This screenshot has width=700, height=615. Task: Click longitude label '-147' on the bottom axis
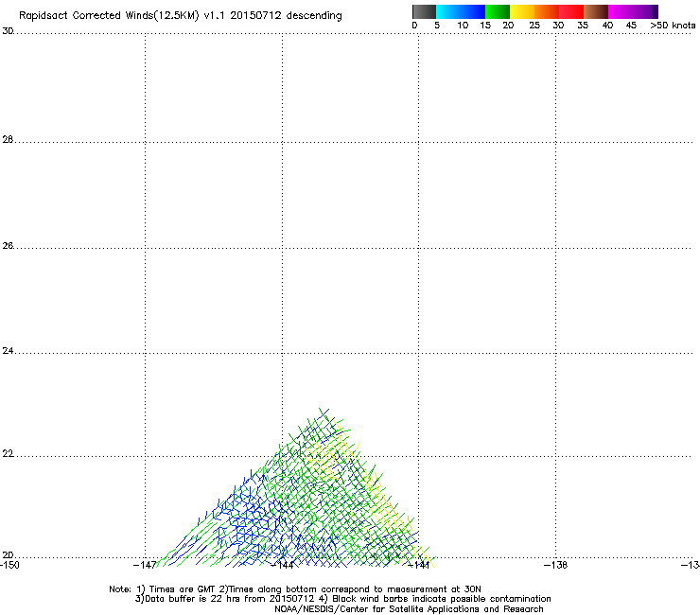pos(145,565)
